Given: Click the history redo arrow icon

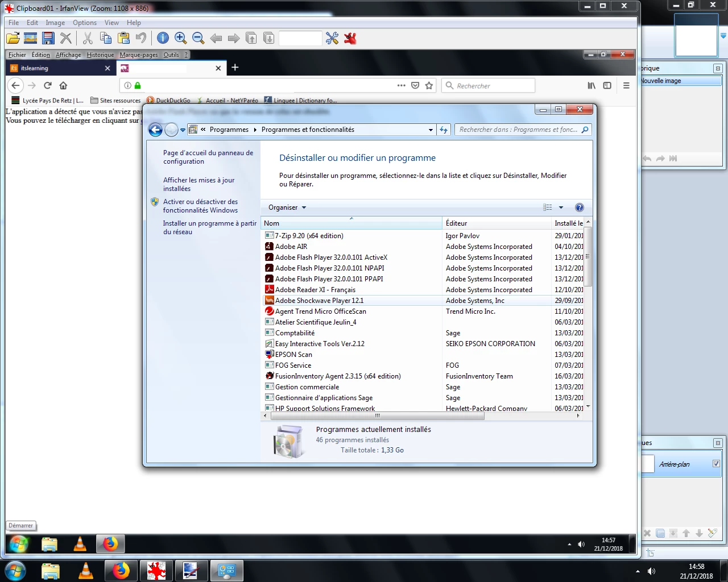Looking at the screenshot, I should point(660,159).
